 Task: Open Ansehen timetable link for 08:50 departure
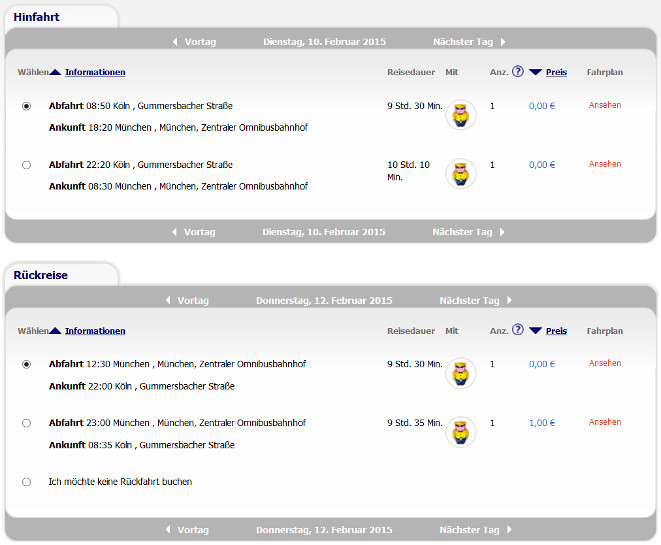(x=605, y=105)
